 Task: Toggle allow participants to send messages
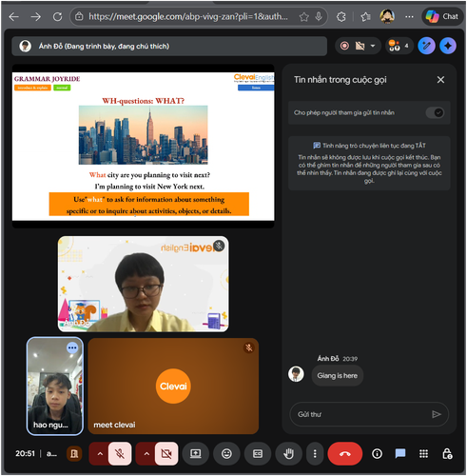pos(435,112)
